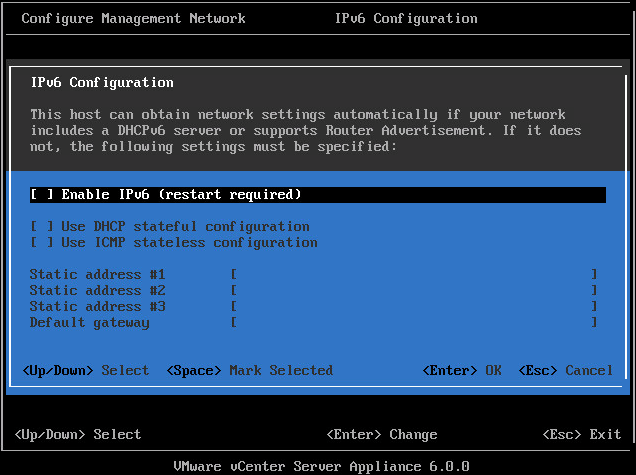Click the <Enter> Change option at bottom
This screenshot has height=475, width=636.
coord(382,434)
